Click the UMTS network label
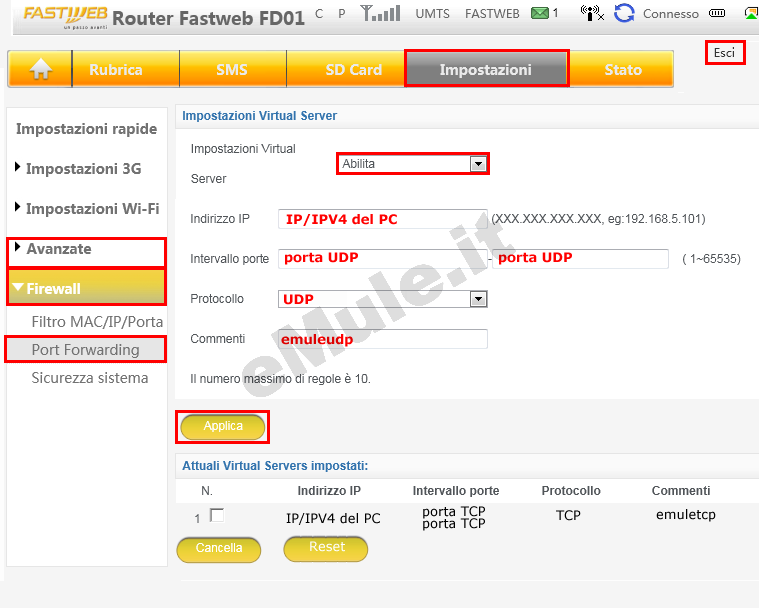 point(432,14)
